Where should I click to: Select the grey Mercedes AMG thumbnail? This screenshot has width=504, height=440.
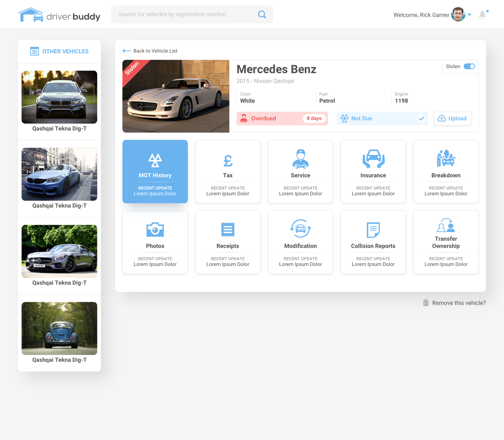[59, 251]
